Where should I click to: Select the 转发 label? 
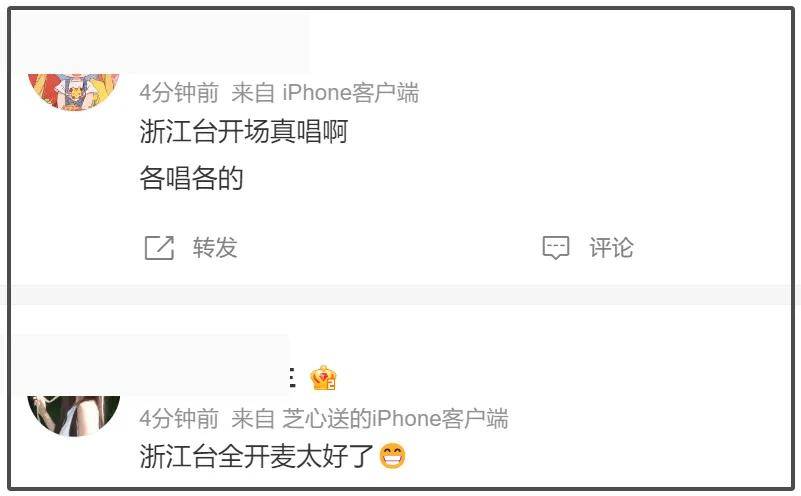(215, 248)
